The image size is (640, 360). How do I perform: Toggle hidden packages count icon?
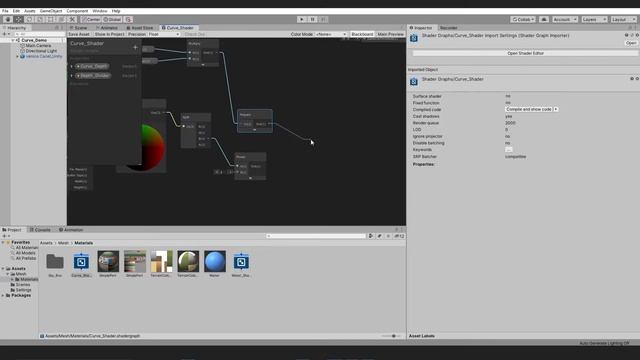point(399,236)
